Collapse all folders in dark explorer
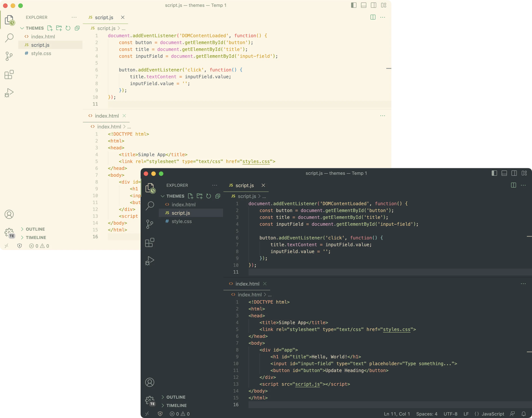The image size is (532, 418). 218,196
